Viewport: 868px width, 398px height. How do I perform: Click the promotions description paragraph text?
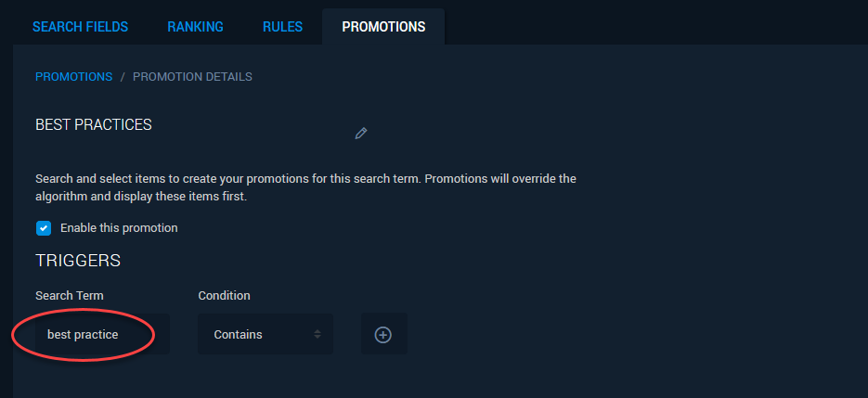point(305,187)
